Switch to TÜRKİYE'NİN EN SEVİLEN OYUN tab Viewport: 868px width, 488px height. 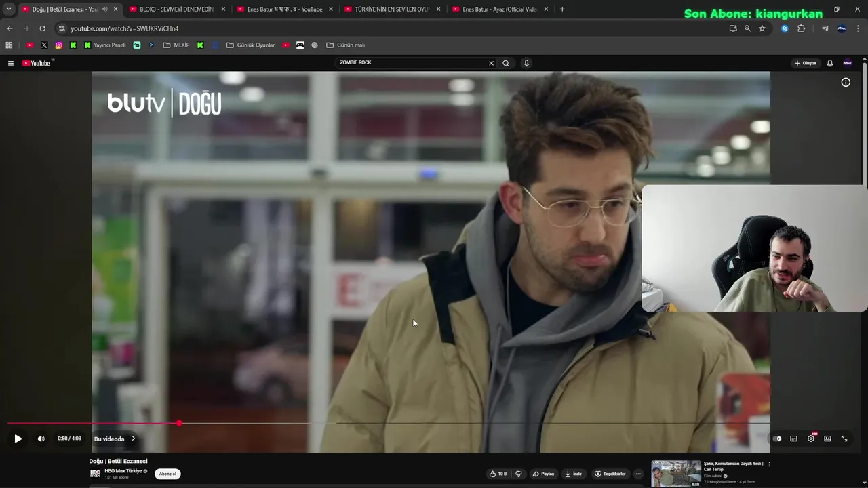[393, 9]
